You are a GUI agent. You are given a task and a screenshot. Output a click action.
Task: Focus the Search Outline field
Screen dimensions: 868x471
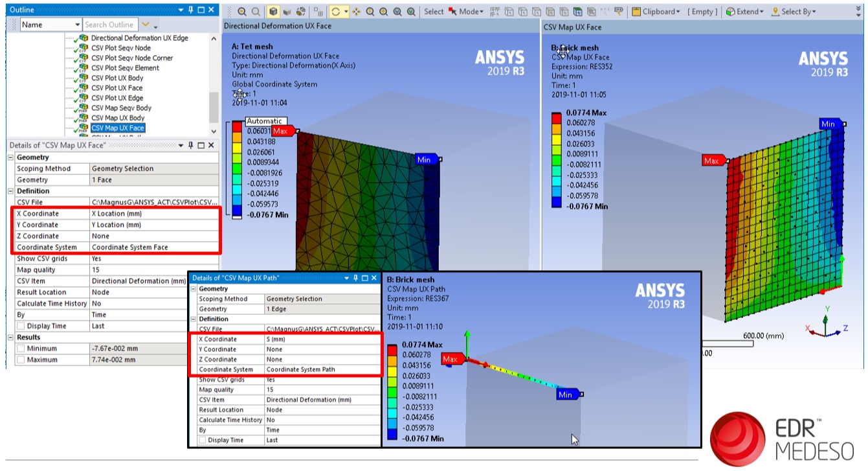[x=109, y=25]
